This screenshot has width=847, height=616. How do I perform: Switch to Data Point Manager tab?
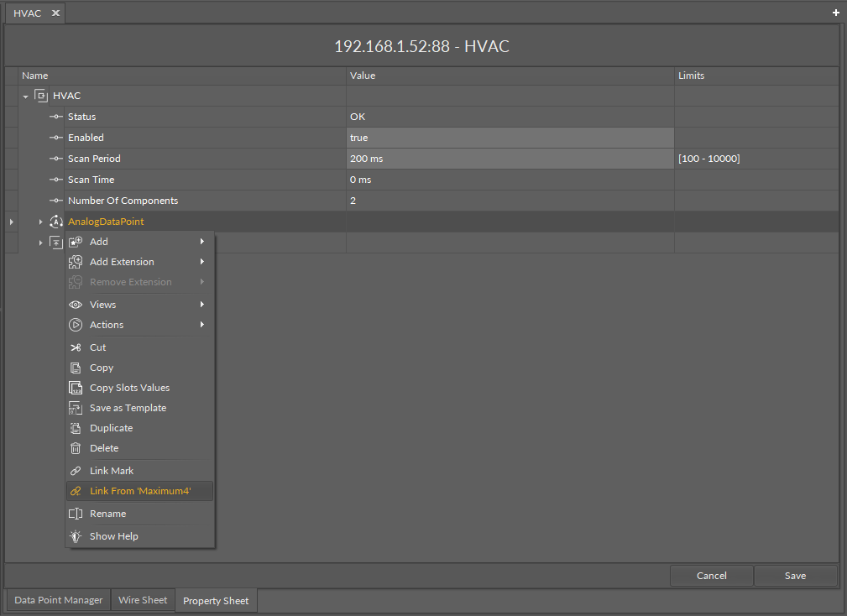59,600
